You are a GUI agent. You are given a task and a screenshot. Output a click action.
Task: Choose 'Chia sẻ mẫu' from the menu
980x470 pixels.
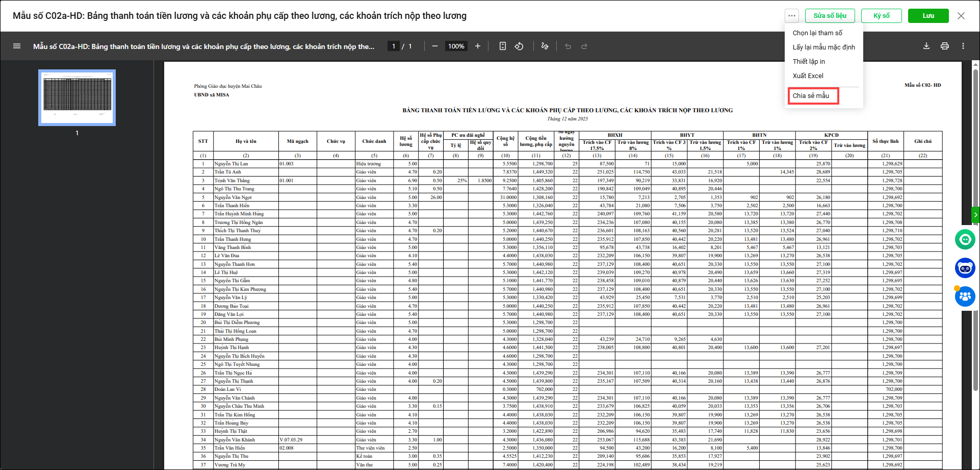[811, 95]
